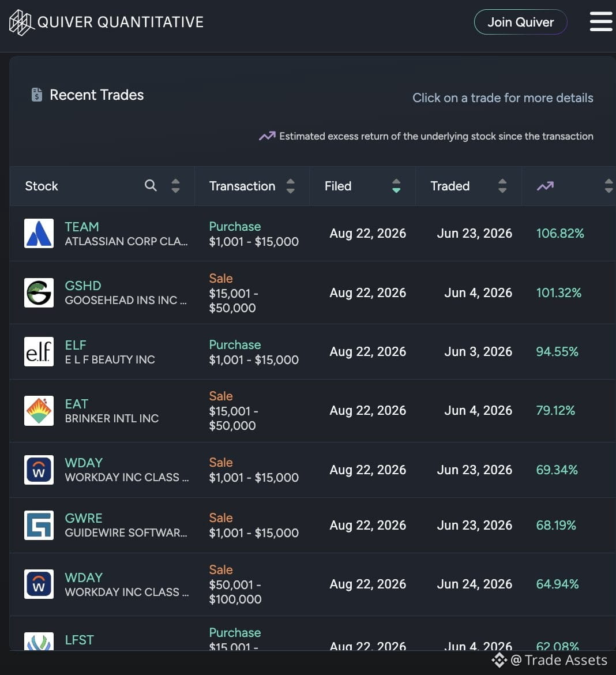Open the EAT ticker link
The image size is (616, 675).
click(x=77, y=404)
